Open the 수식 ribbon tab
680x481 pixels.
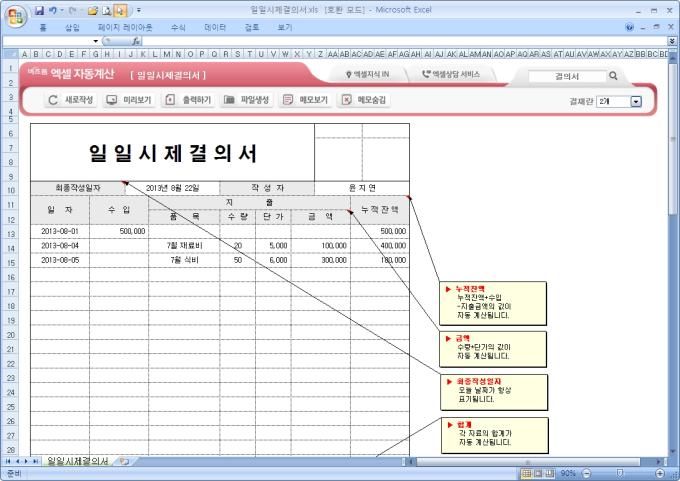coord(178,27)
